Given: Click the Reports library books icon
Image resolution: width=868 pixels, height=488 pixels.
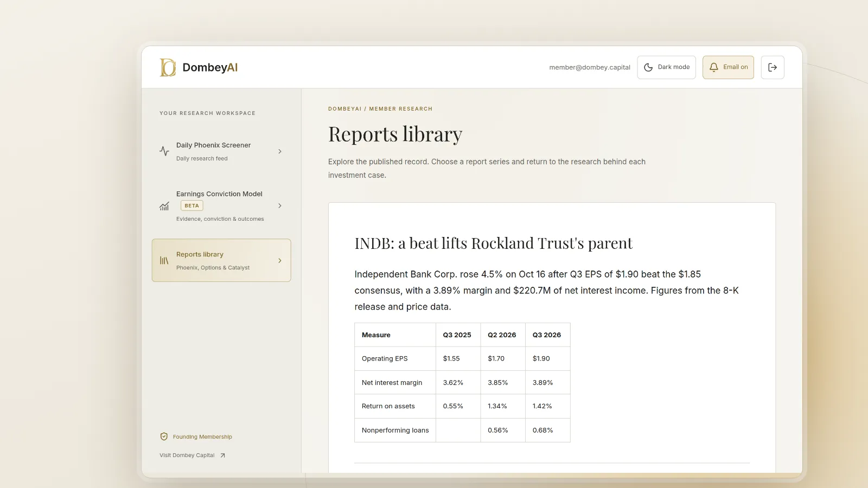Looking at the screenshot, I should coord(164,260).
